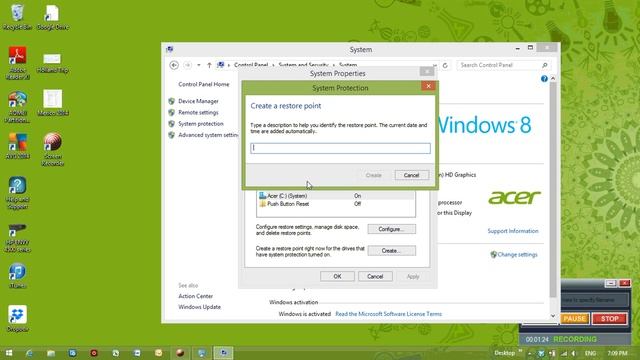Click the Configure... button
The height and width of the screenshot is (360, 640).
coord(391,229)
